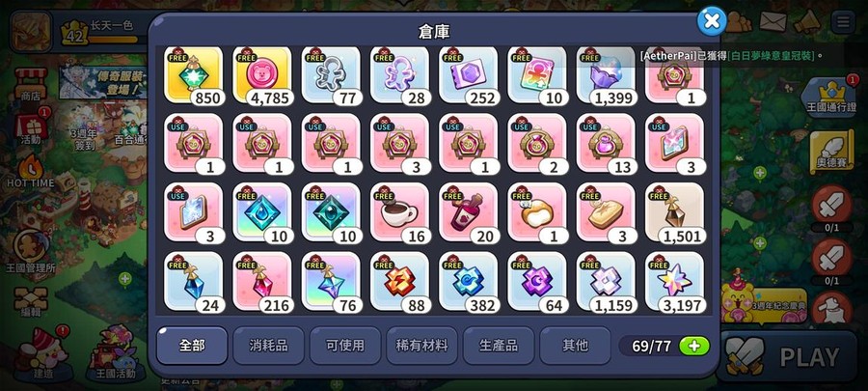
Task: Pick the rainbow star item with 3,197
Action: coord(675,282)
